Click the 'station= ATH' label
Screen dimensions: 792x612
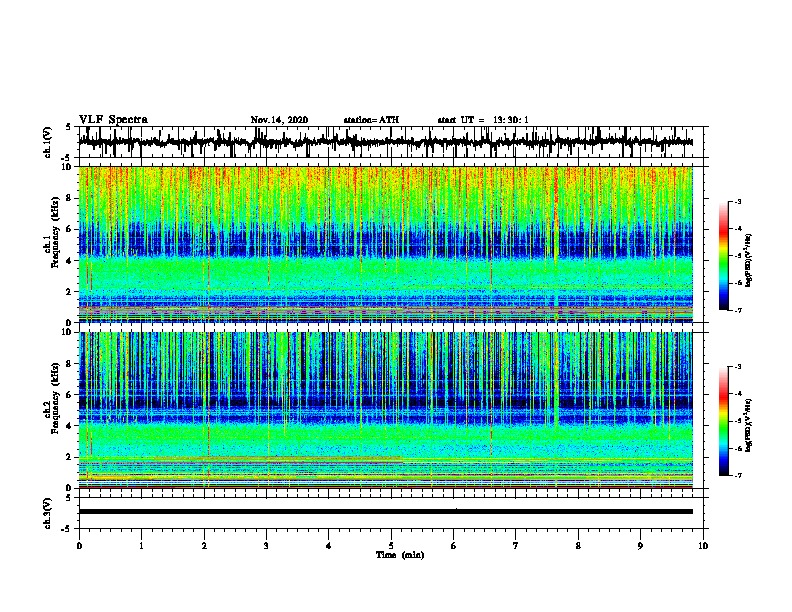[x=371, y=120]
